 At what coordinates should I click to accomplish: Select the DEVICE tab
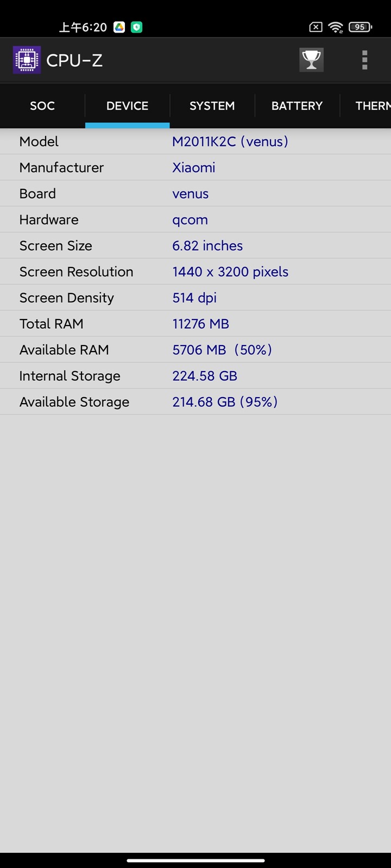[x=127, y=106]
